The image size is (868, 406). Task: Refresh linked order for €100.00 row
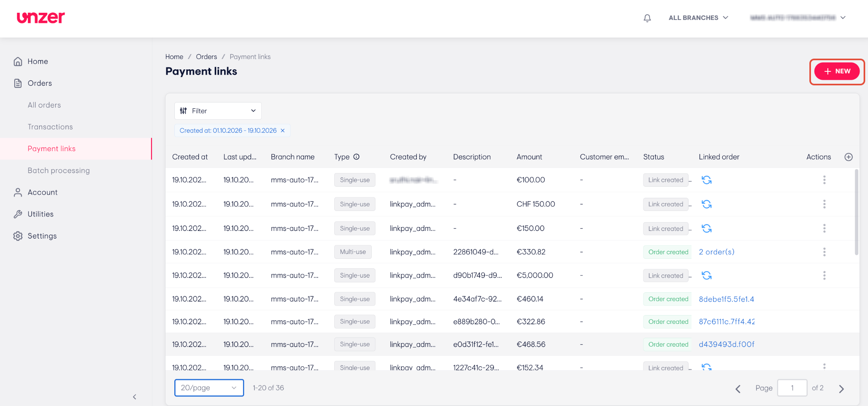[x=706, y=180]
